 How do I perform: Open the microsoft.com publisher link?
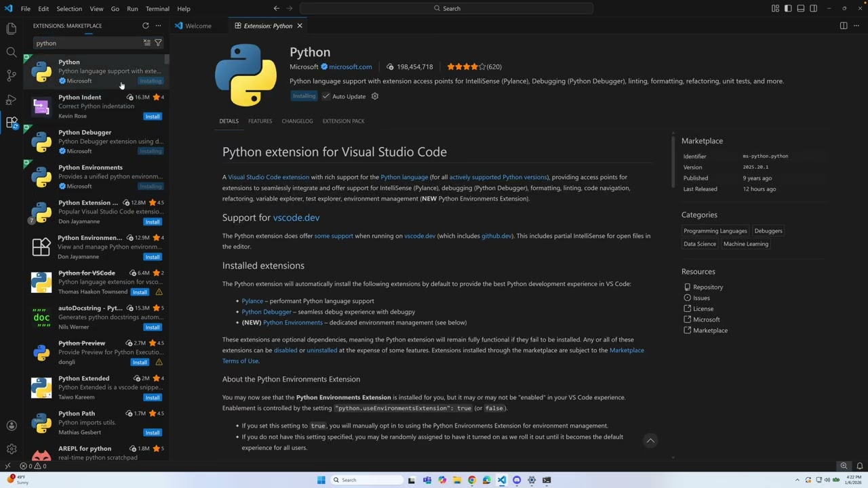[351, 66]
